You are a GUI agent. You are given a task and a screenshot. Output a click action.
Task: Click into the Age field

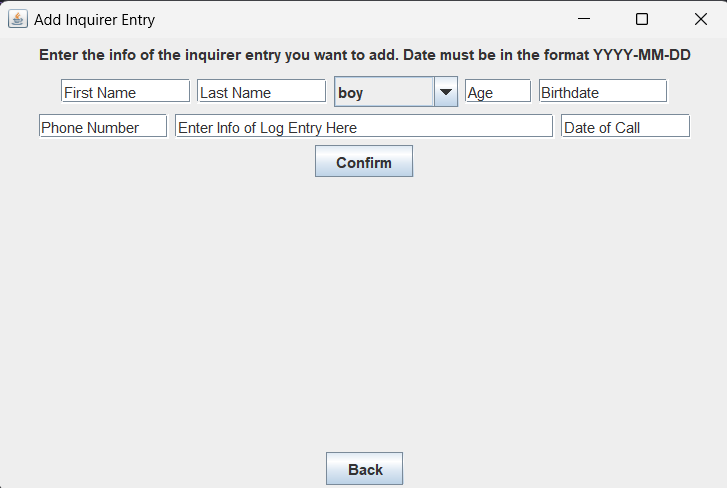click(497, 92)
